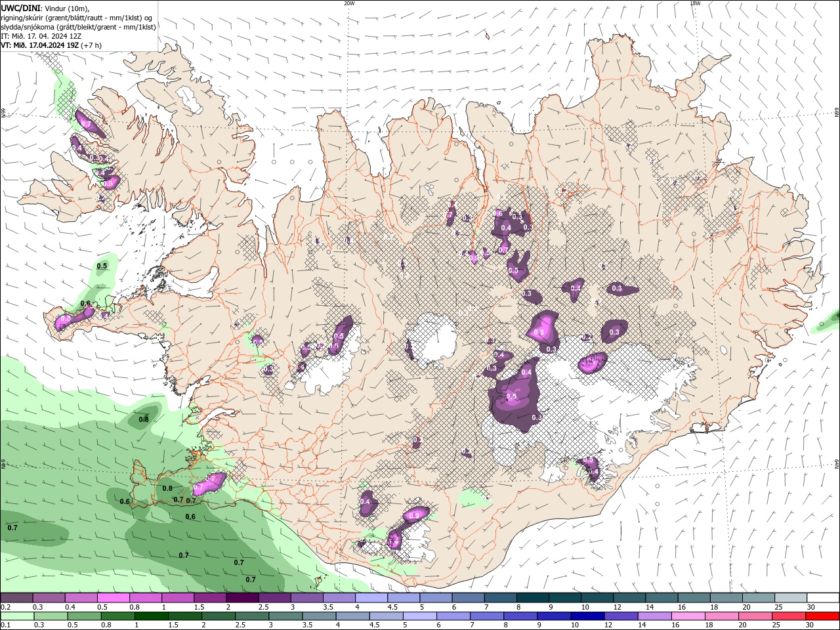Click the green swatch between 0.5 and 0.8, lower scale

pos(84,616)
